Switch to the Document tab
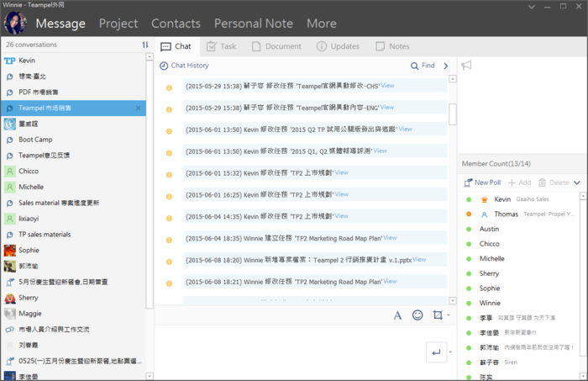This screenshot has width=588, height=381. [x=276, y=46]
